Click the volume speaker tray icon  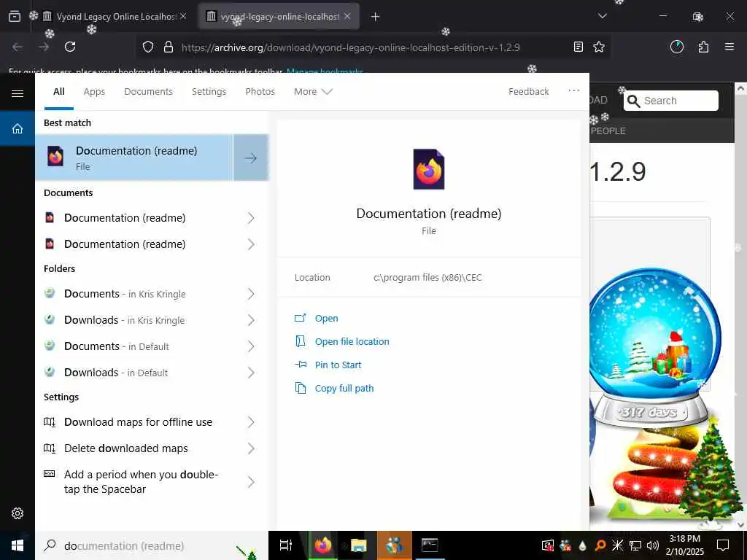(653, 545)
